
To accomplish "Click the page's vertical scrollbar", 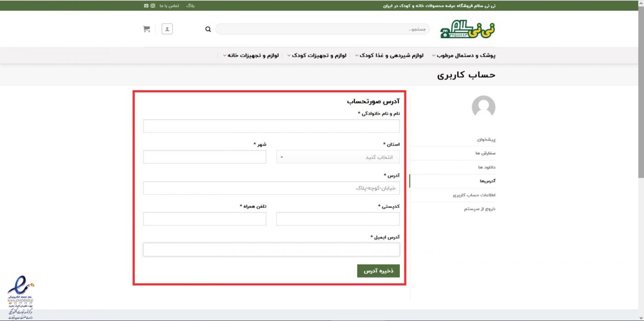I will tap(641, 92).
